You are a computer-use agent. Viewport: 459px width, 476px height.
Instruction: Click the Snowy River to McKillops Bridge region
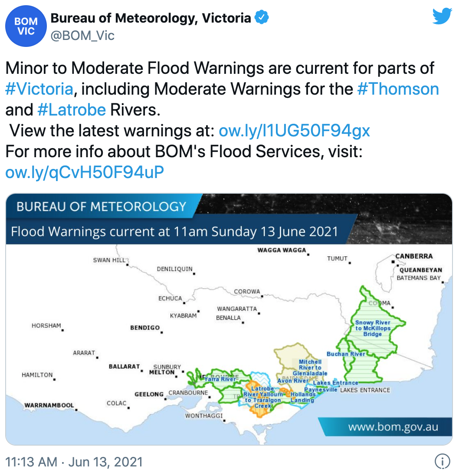click(373, 328)
